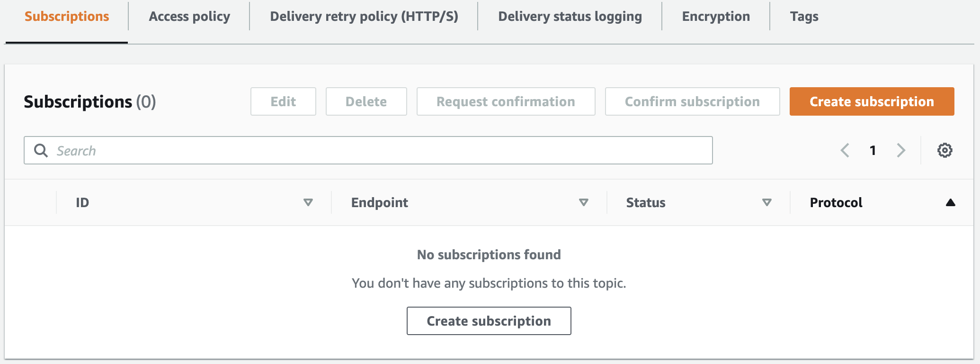Switch to the Access policy tab
This screenshot has width=980, height=364.
point(189,16)
